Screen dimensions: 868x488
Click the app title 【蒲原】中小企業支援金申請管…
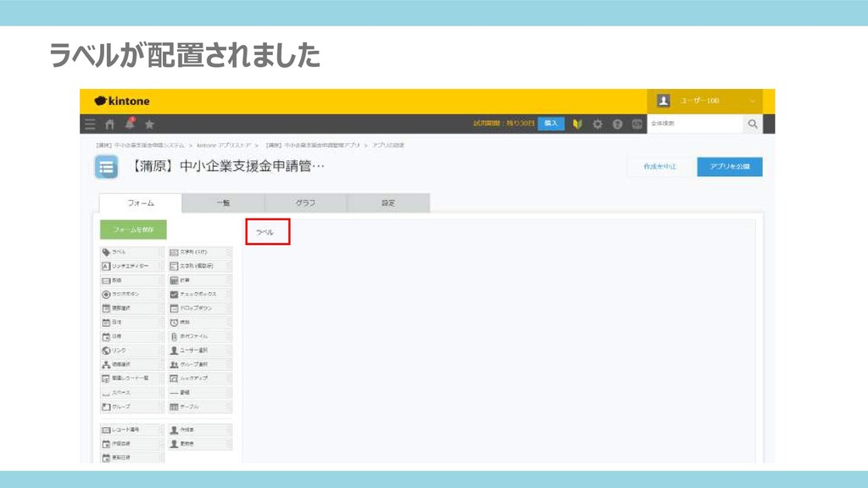(x=227, y=166)
